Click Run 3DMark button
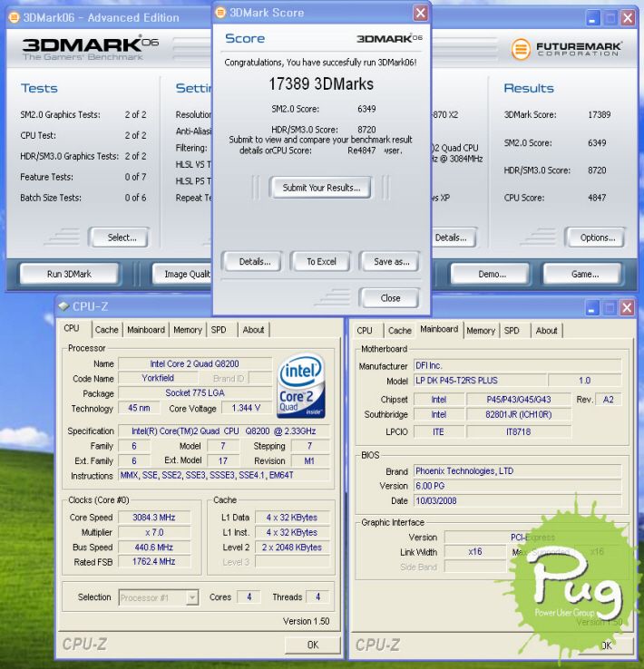This screenshot has width=644, height=669. (x=70, y=274)
